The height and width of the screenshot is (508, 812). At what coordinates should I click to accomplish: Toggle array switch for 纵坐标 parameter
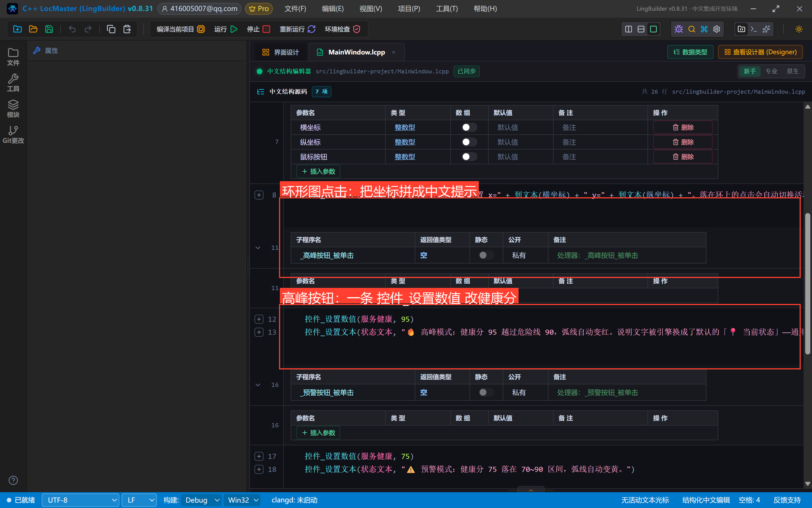tap(469, 142)
